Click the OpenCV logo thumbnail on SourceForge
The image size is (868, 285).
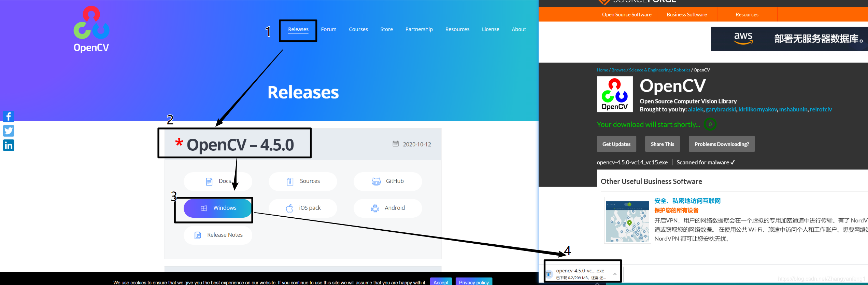615,94
